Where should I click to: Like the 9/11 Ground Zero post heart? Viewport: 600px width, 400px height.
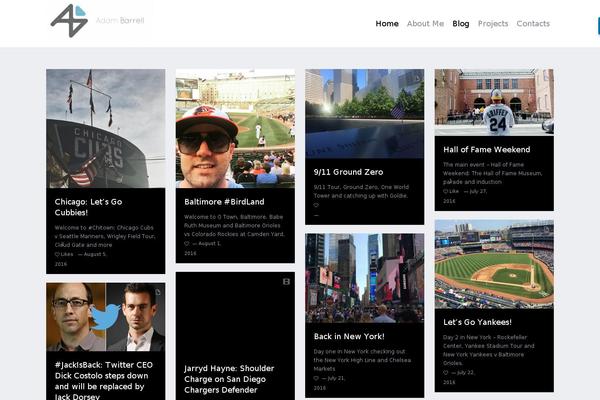(x=316, y=205)
